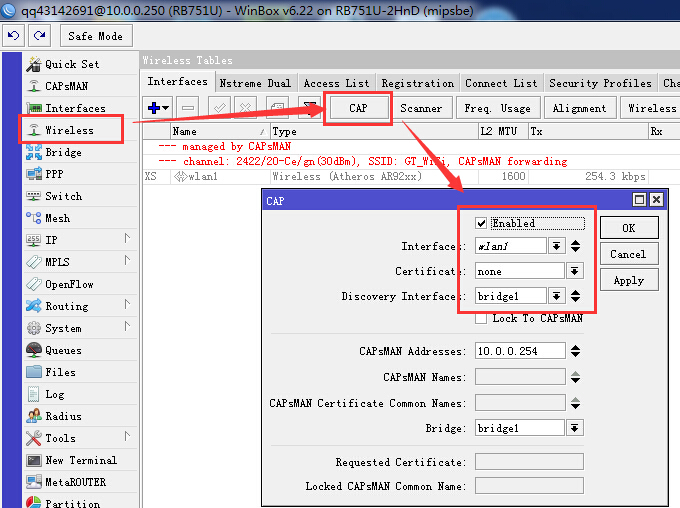
Task: Close the CAP dialog window
Action: click(x=657, y=200)
